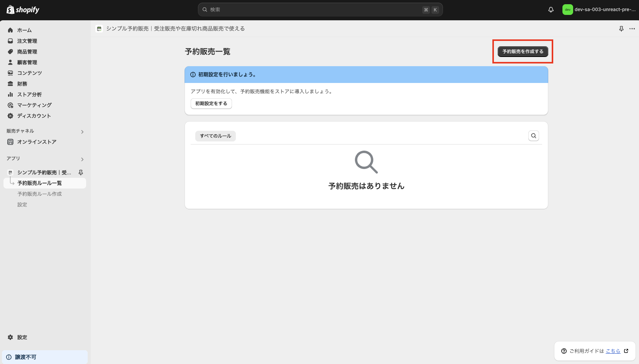Open 顧客管理 from the sidebar

tap(27, 62)
